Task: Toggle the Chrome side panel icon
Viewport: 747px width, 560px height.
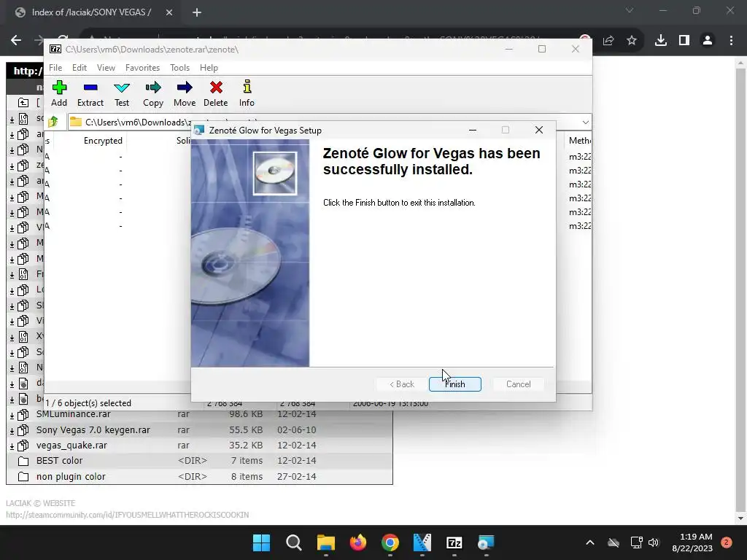Action: pyautogui.click(x=684, y=41)
